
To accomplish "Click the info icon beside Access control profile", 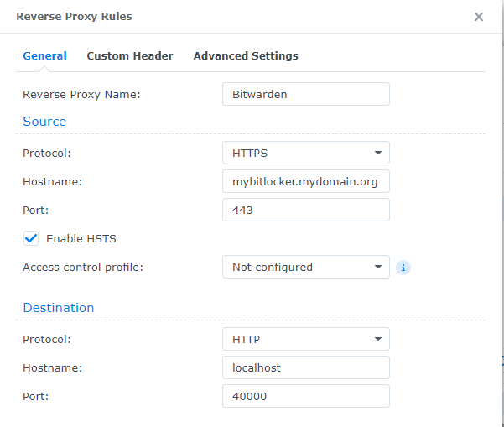I will click(x=403, y=268).
